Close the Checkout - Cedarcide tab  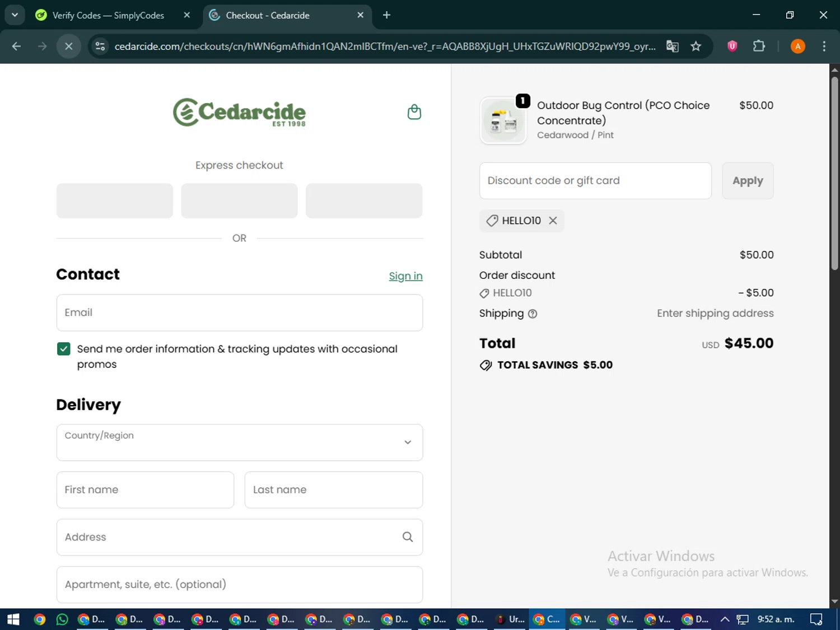point(361,15)
